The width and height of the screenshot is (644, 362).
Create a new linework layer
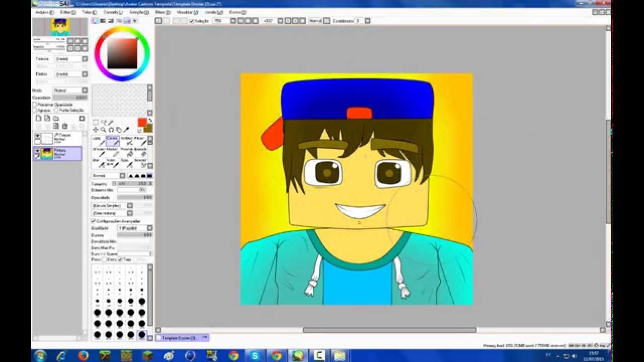point(47,118)
